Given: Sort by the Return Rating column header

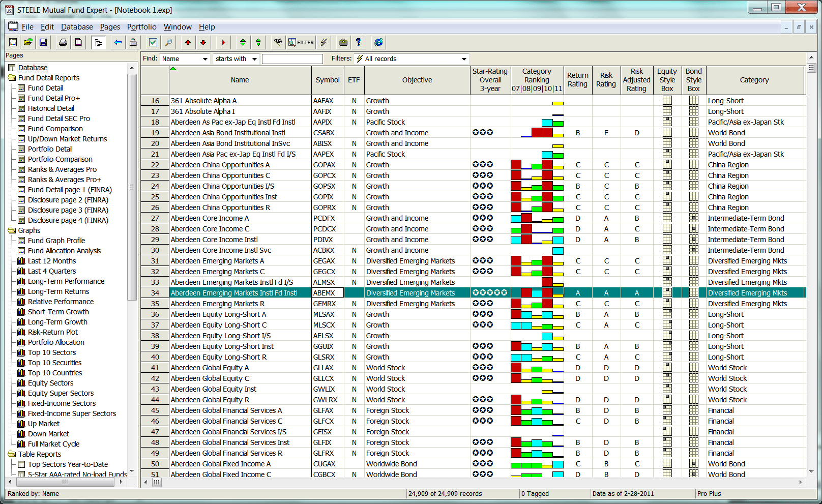Looking at the screenshot, I should point(578,80).
